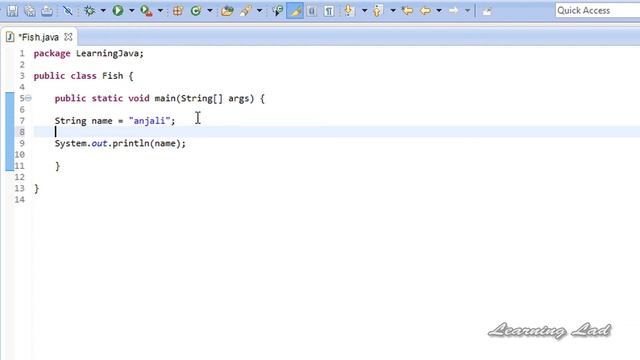Click the Open Task/Search pencil icon
Image resolution: width=640 pixels, height=360 pixels.
coord(245,11)
